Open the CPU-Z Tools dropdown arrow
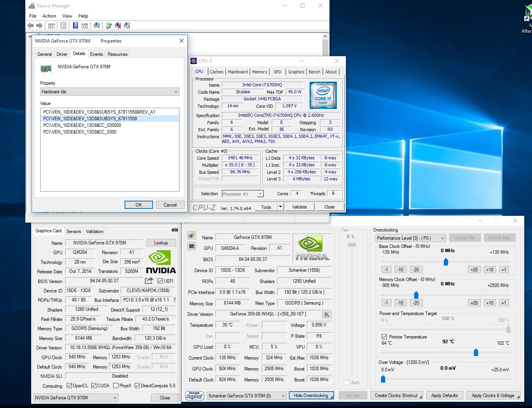 280,207
